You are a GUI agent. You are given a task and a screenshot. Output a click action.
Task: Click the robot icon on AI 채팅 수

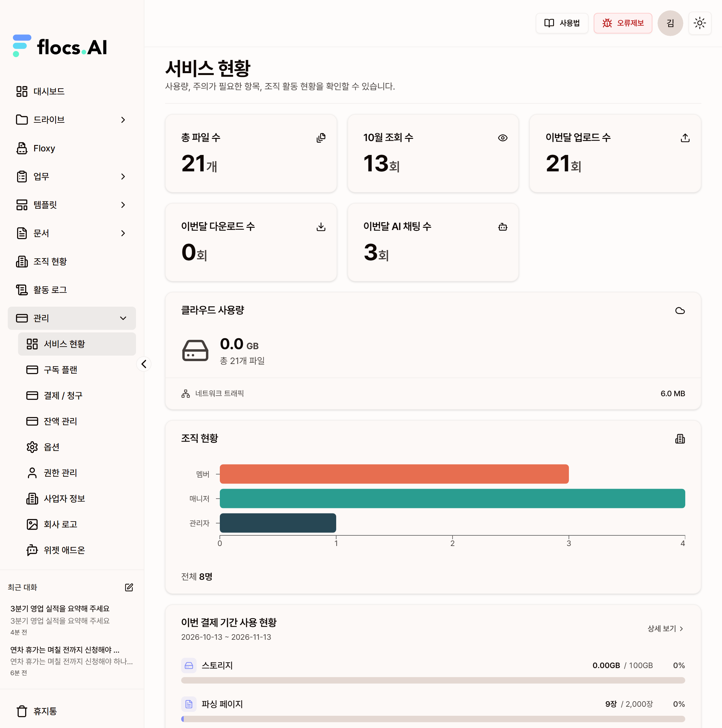pyautogui.click(x=502, y=227)
